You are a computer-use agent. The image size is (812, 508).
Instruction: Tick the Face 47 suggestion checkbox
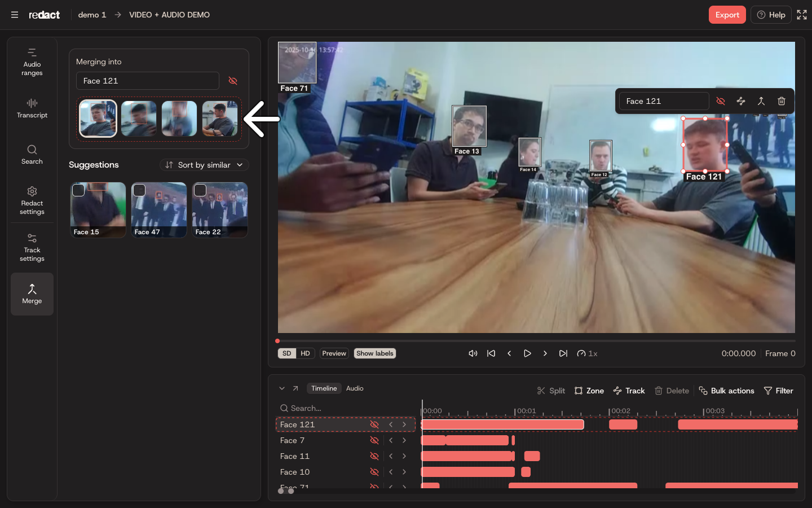pyautogui.click(x=139, y=190)
